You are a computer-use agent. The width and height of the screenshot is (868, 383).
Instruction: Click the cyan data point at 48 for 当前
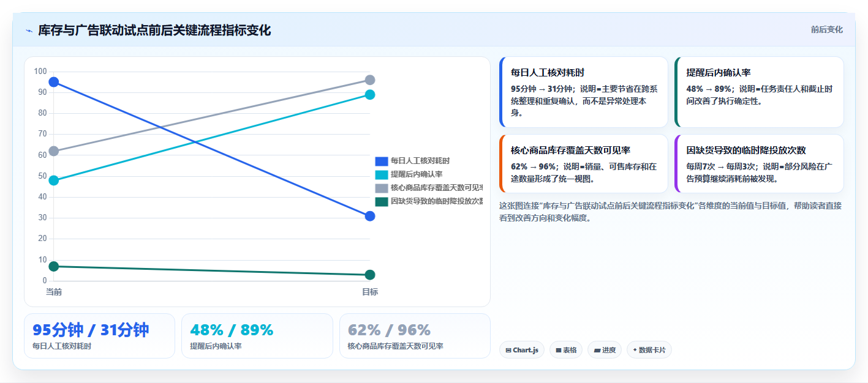click(x=54, y=180)
